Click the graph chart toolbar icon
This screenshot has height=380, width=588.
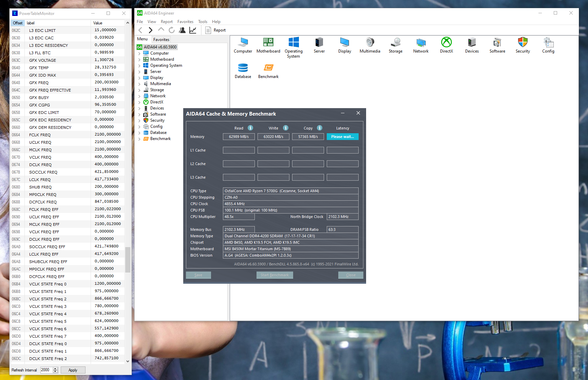pyautogui.click(x=193, y=30)
